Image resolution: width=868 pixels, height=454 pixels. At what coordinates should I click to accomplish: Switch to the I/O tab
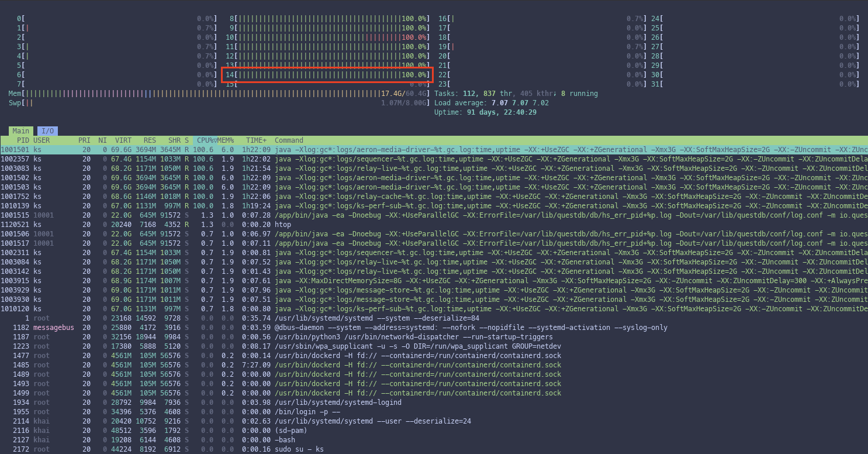click(x=47, y=131)
